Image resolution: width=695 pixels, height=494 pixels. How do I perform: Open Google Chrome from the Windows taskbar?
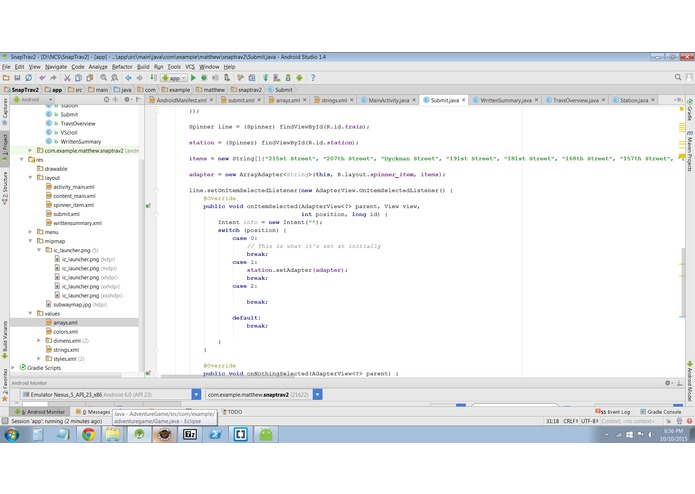point(89,434)
